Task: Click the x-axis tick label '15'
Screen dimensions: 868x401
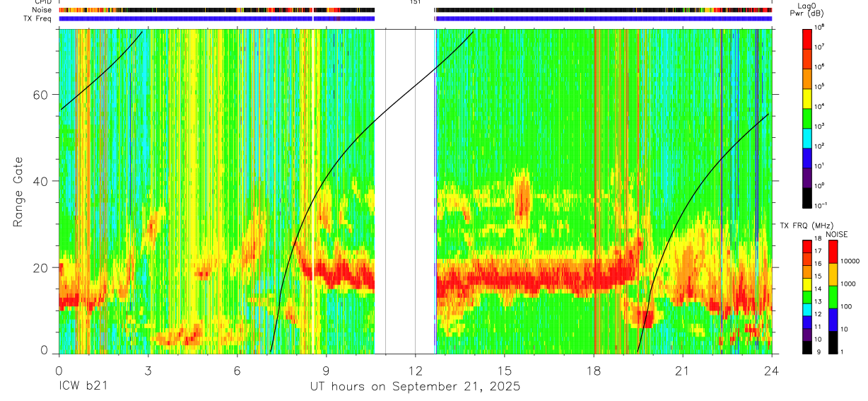Action: pyautogui.click(x=505, y=370)
